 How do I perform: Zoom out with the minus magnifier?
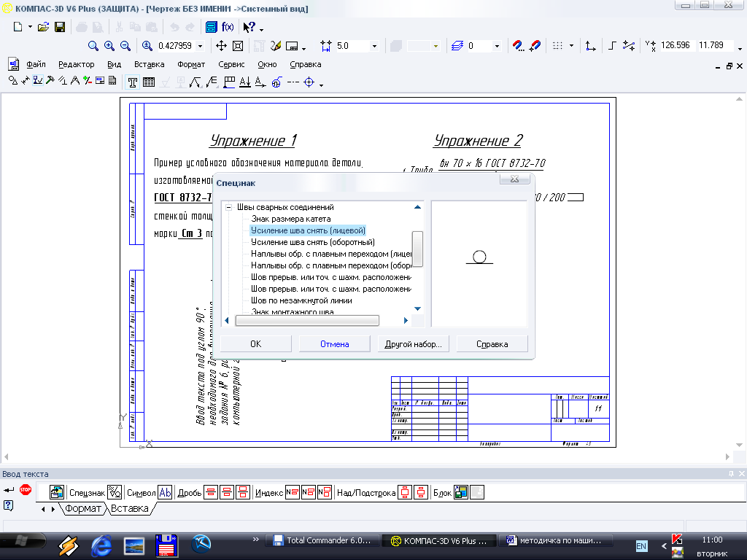pyautogui.click(x=125, y=46)
